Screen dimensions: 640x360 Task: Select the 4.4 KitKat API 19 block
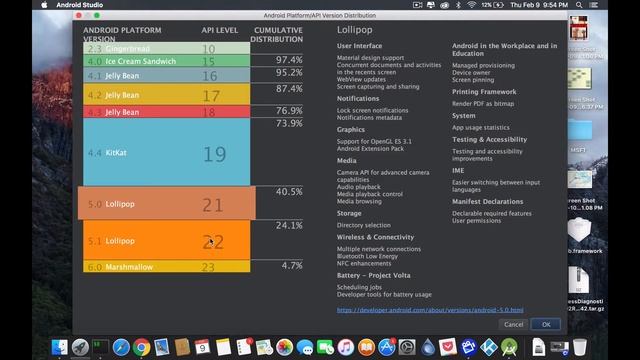pyautogui.click(x=167, y=152)
